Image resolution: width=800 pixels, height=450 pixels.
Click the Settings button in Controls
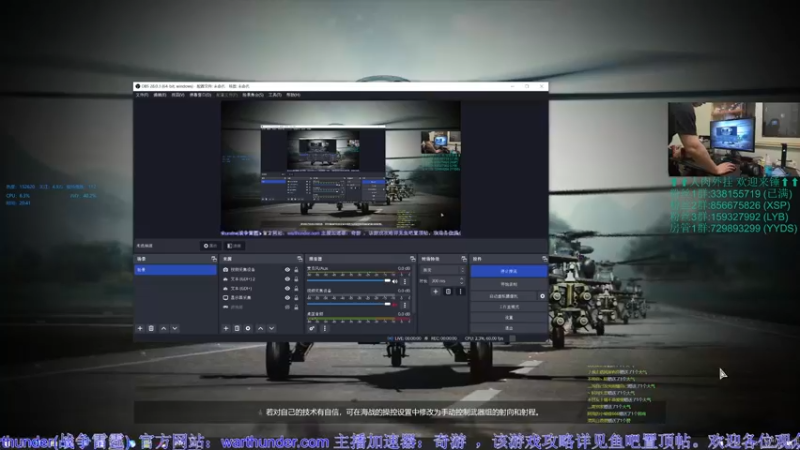click(509, 317)
